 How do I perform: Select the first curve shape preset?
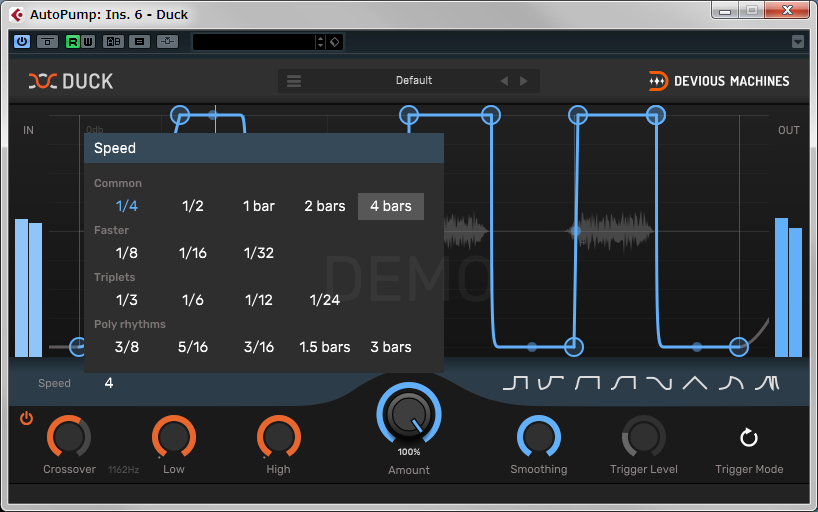coord(515,383)
